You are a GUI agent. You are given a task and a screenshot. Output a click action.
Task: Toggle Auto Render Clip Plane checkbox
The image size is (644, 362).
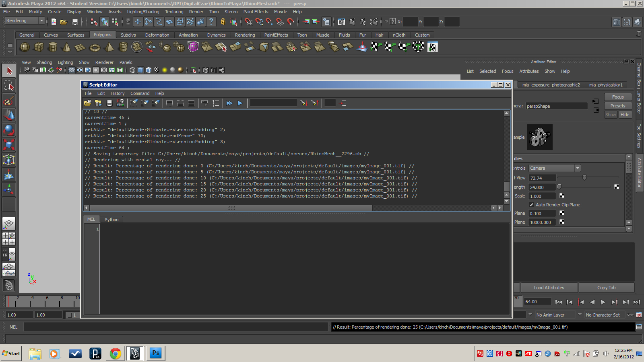tap(532, 204)
